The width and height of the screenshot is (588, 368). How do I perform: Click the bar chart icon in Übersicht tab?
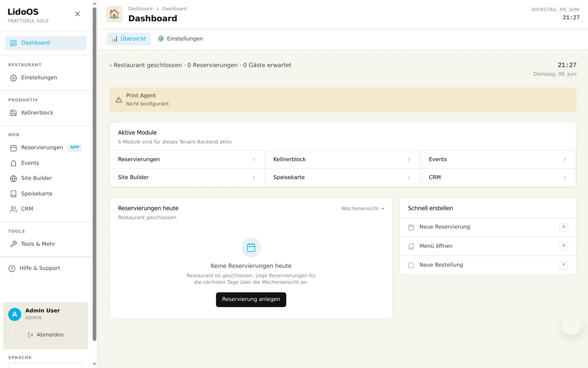pos(115,39)
